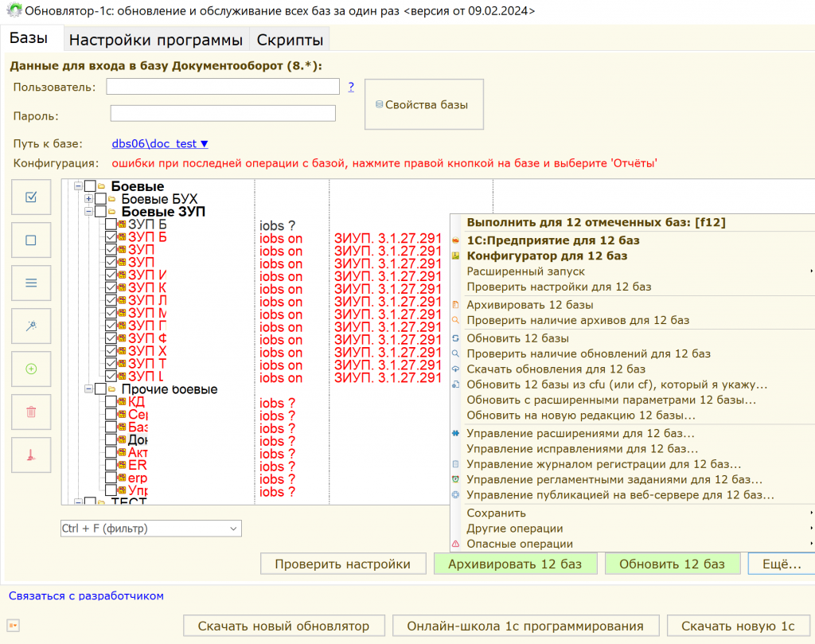The height and width of the screenshot is (644, 815).
Task: Click the refresh icon beside Обновить 12 базы
Action: [456, 338]
